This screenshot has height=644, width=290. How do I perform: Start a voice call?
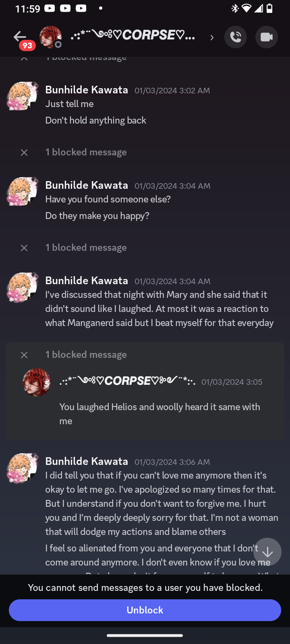(x=236, y=37)
